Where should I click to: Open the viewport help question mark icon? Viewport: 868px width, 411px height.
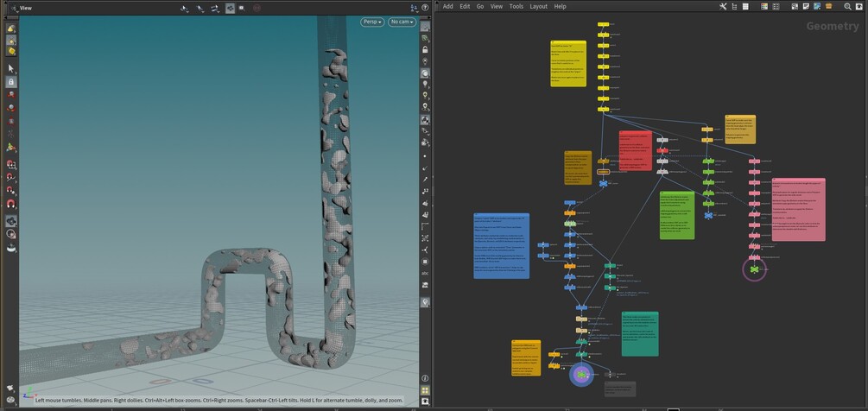tap(425, 8)
